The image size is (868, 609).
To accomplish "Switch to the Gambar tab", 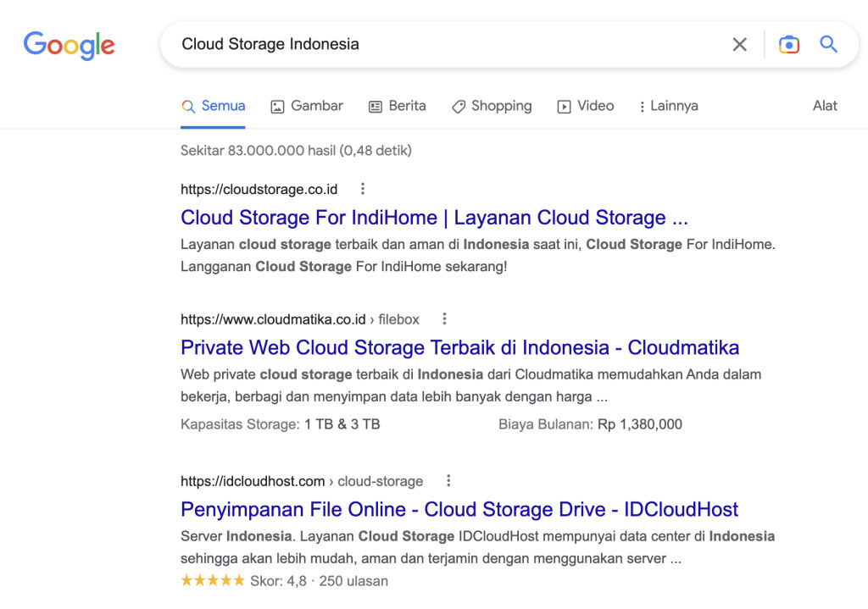I will 307,106.
